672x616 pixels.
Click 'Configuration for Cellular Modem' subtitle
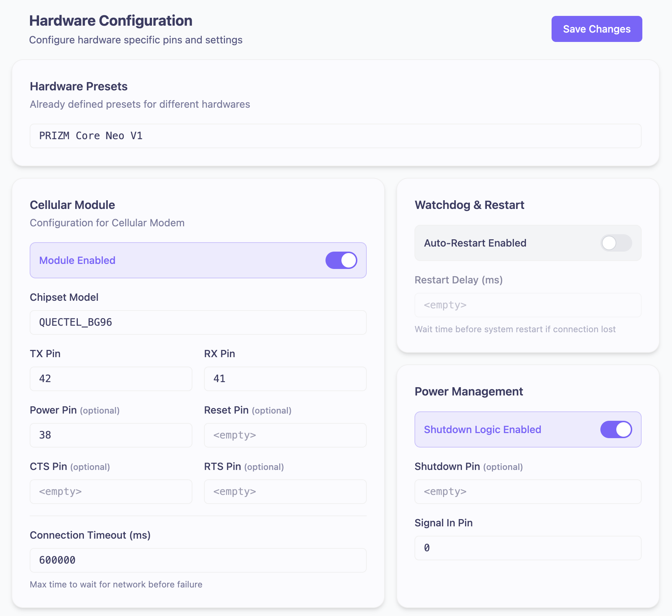pyautogui.click(x=107, y=223)
